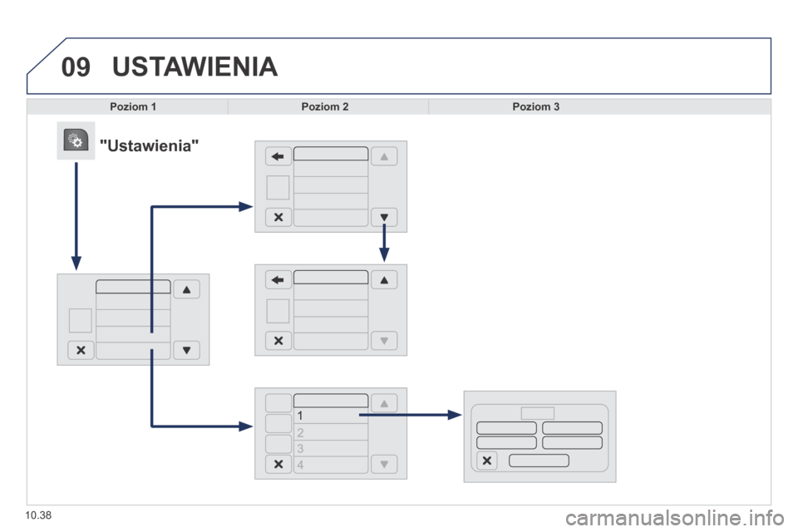Click the upper-left button in the Poziom 3 dialog
Image resolution: width=798 pixels, height=532 pixels.
[506, 427]
